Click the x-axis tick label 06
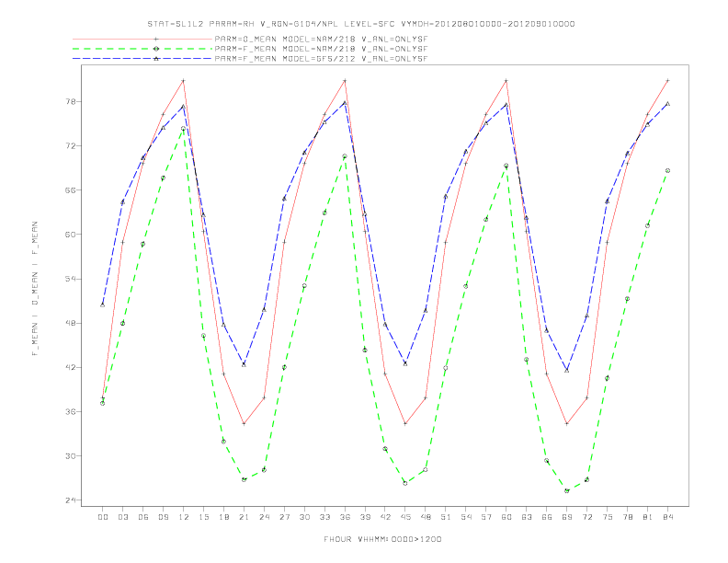 coord(143,517)
